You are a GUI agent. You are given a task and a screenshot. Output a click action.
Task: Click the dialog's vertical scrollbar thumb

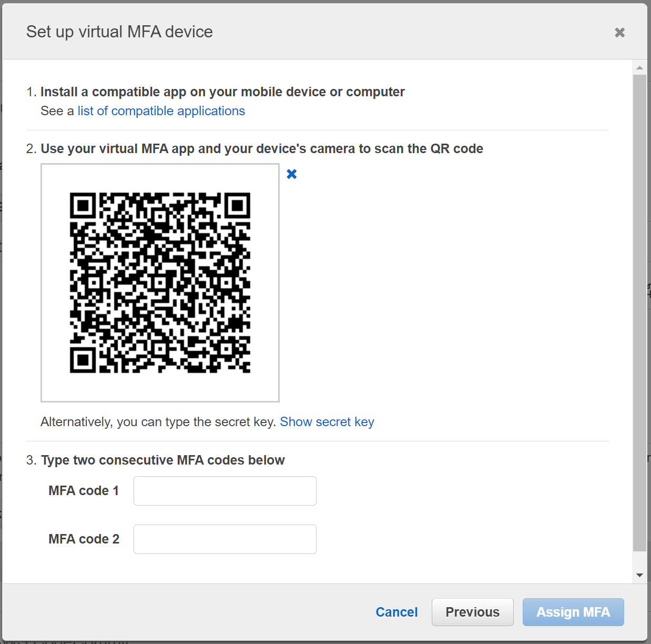click(639, 313)
